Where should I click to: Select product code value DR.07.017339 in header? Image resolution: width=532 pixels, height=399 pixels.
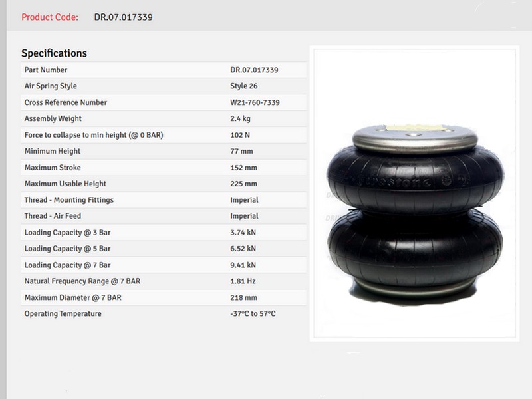point(124,17)
